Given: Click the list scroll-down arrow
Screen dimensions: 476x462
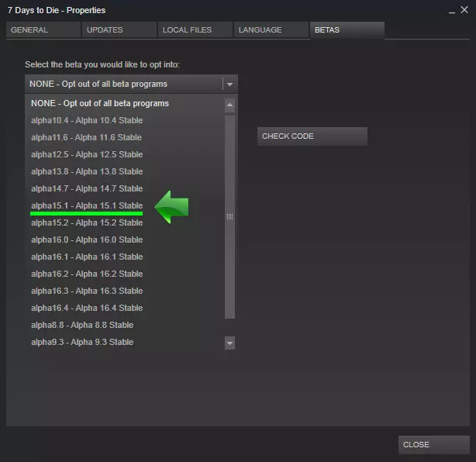Looking at the screenshot, I should (229, 343).
